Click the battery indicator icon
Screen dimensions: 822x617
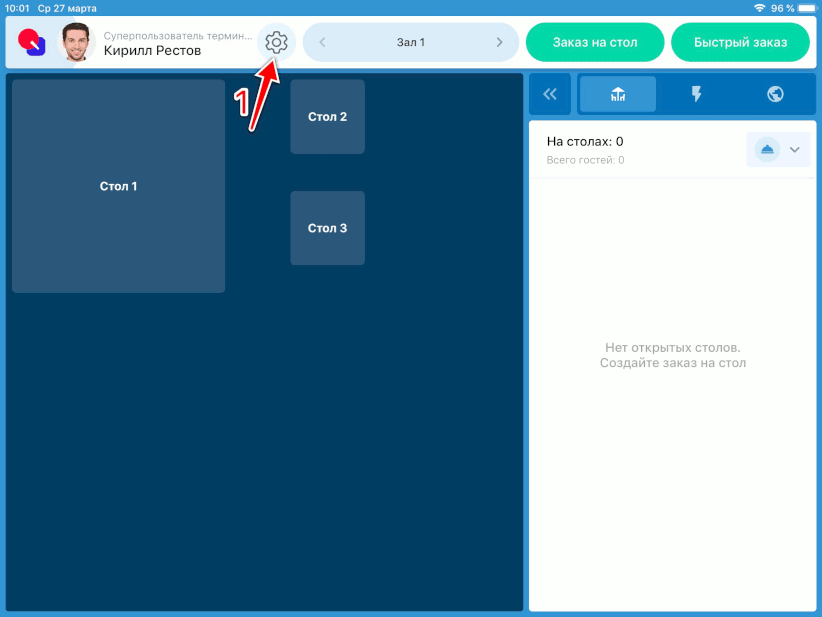[807, 8]
